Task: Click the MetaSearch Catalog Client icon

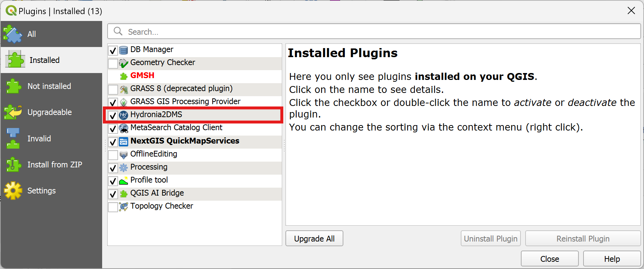Action: 124,128
